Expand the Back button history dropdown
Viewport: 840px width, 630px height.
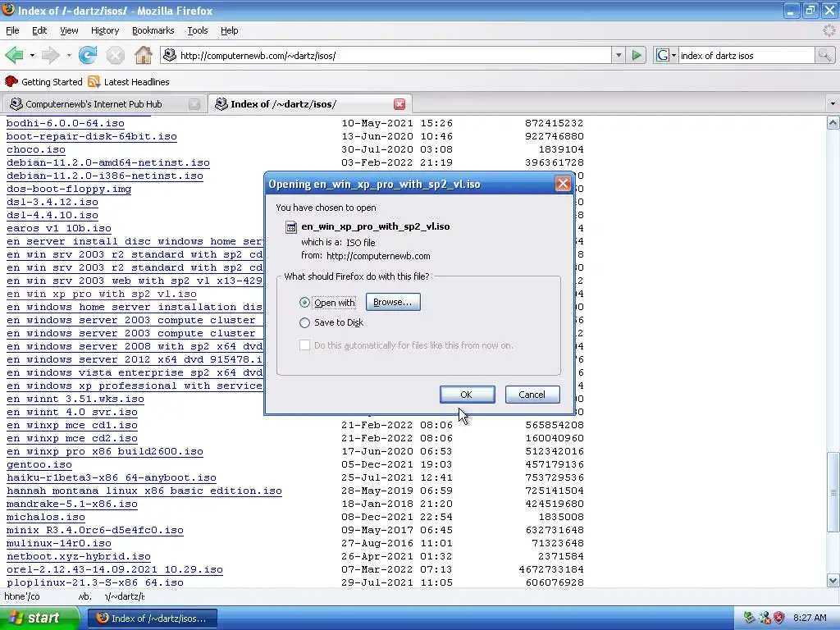tap(32, 55)
